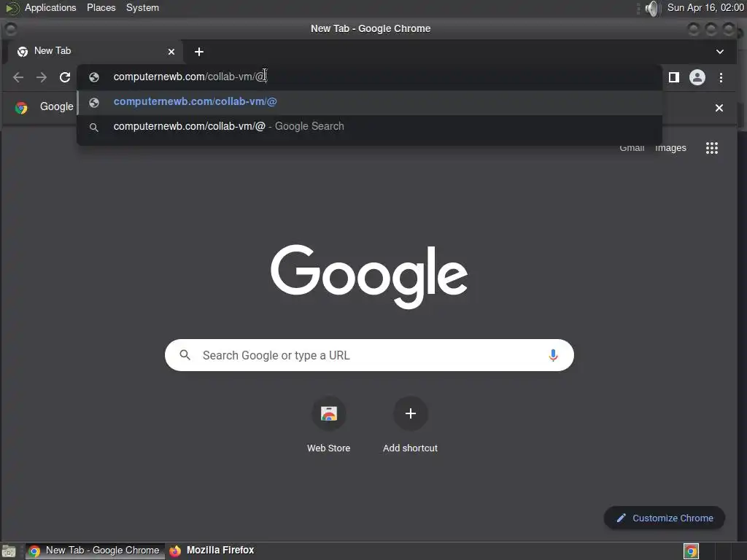Open the tab search chevron
747x560 pixels.
click(720, 52)
